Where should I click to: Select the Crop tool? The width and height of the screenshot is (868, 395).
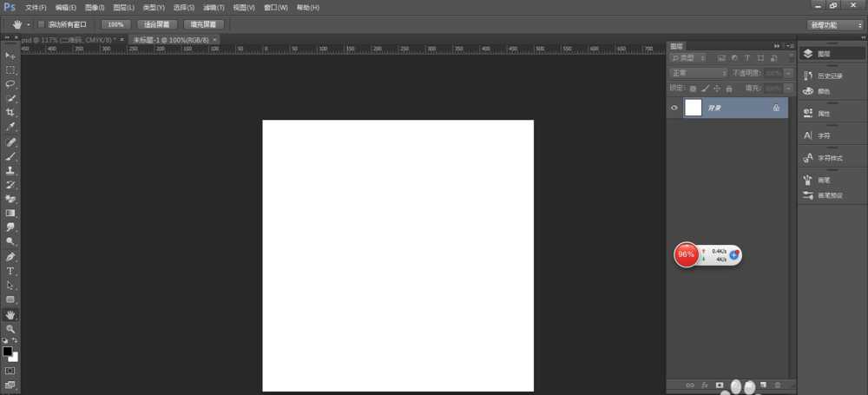10,113
